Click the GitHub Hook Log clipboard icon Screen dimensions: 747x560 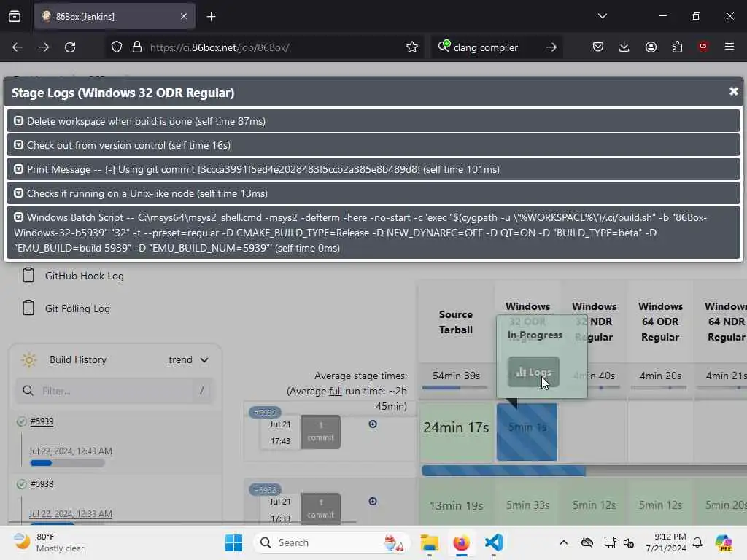pyautogui.click(x=28, y=275)
